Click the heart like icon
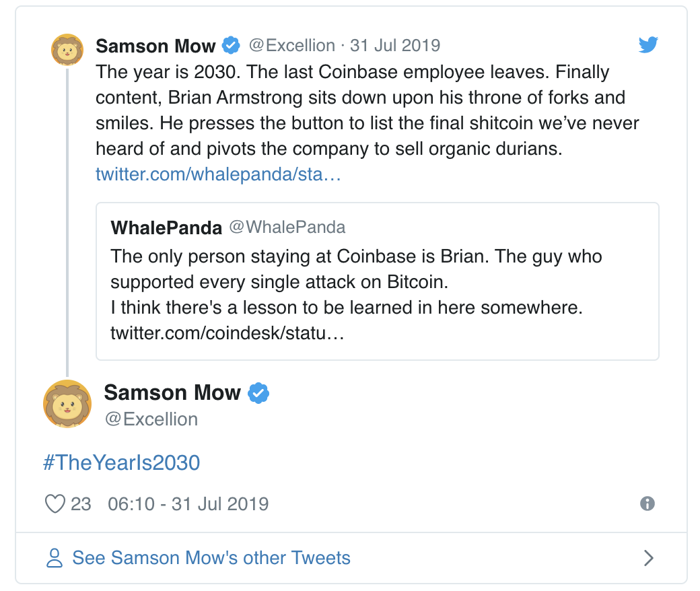Viewport: 700px width, 591px height. 55,503
